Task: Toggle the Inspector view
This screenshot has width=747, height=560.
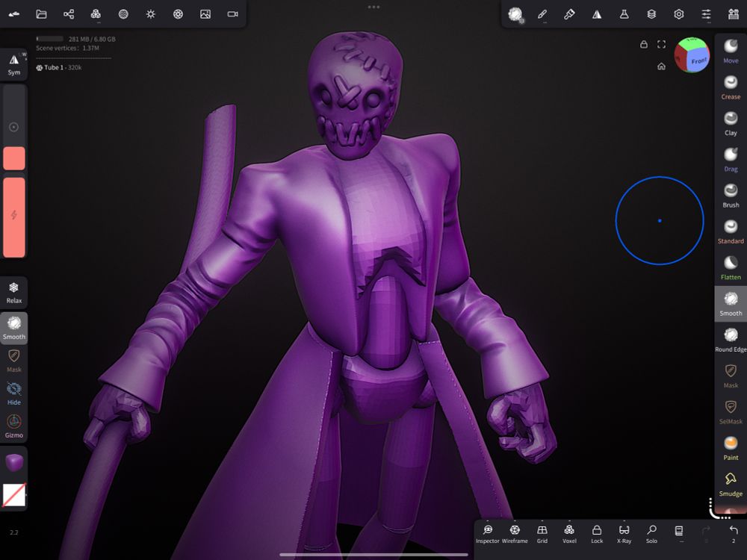Action: coord(487,534)
